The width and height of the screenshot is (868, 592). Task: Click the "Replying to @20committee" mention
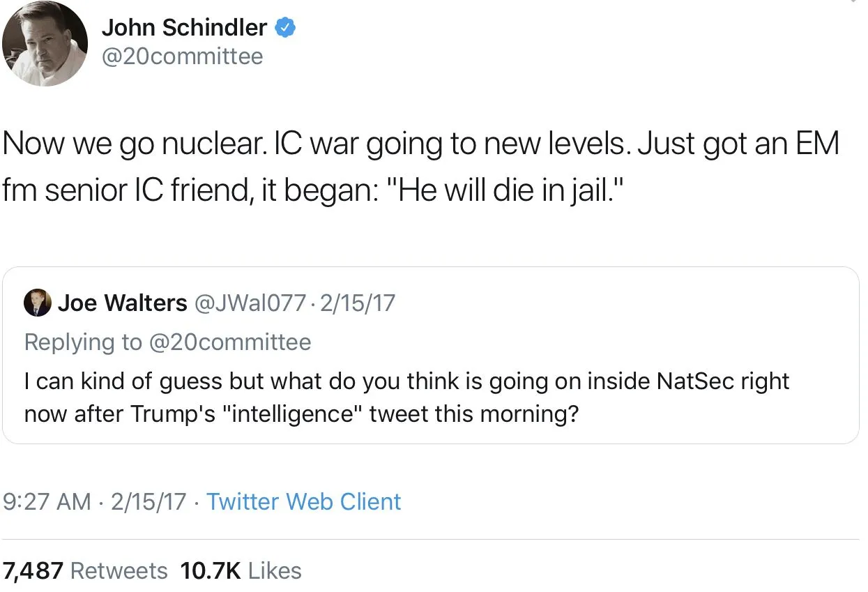click(x=167, y=342)
